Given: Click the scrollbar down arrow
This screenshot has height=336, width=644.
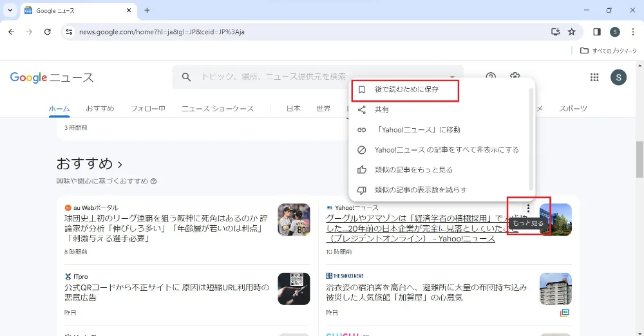Looking at the screenshot, I should tap(640, 333).
